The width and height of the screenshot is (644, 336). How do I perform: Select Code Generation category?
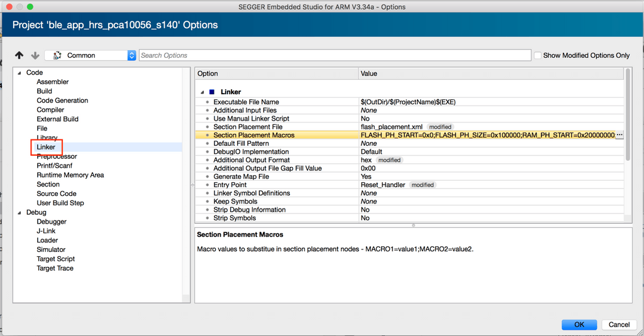click(62, 100)
